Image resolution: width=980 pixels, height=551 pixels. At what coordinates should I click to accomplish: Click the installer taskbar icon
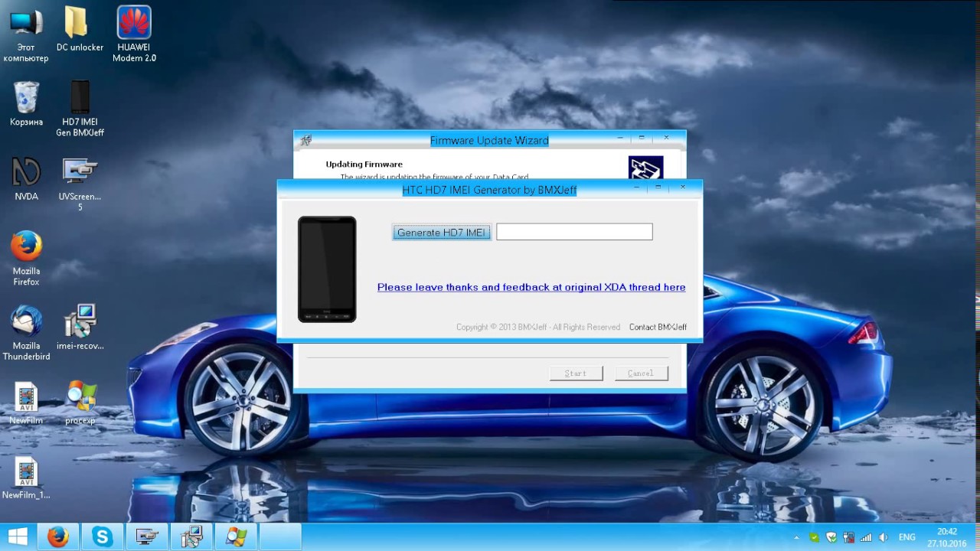[x=191, y=537]
